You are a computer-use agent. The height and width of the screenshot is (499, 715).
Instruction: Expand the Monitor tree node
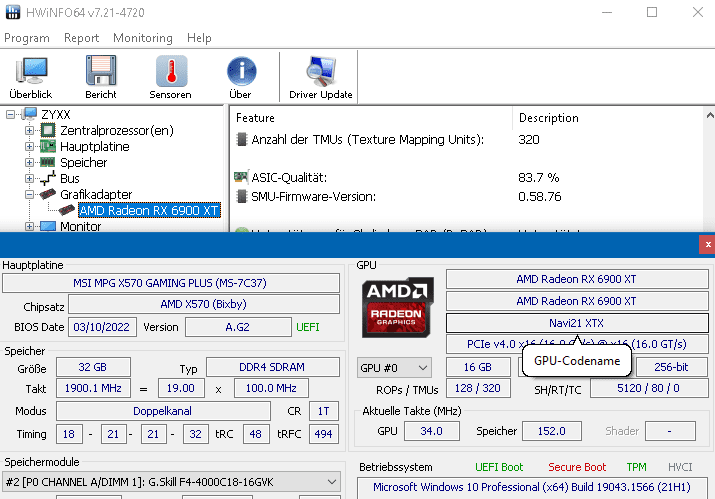[29, 226]
